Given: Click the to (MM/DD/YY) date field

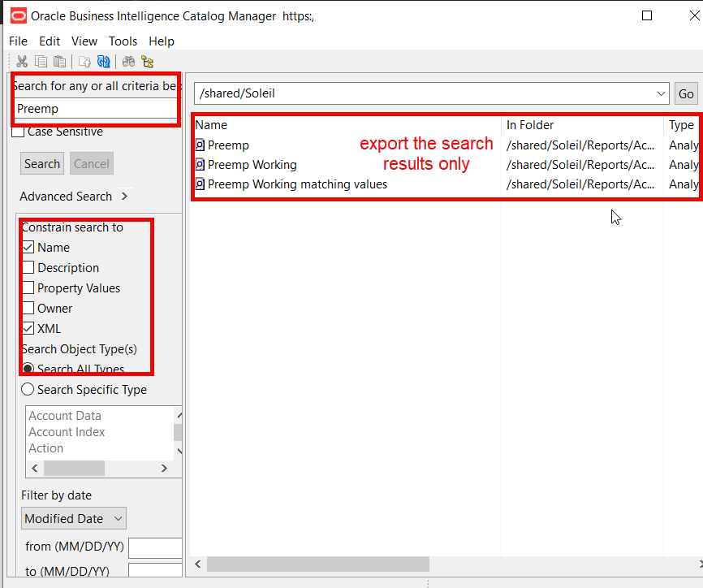Looking at the screenshot, I should point(155,570).
